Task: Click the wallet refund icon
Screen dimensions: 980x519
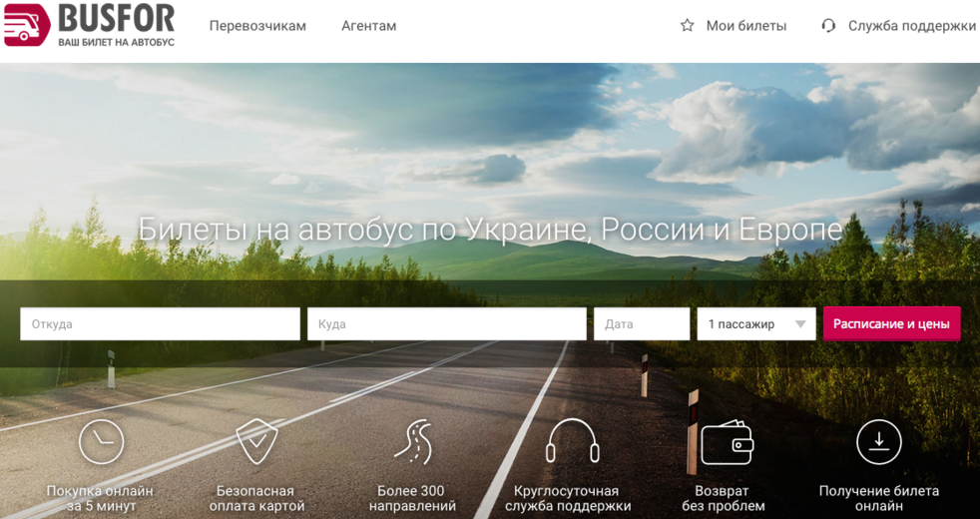Action: pos(727,441)
